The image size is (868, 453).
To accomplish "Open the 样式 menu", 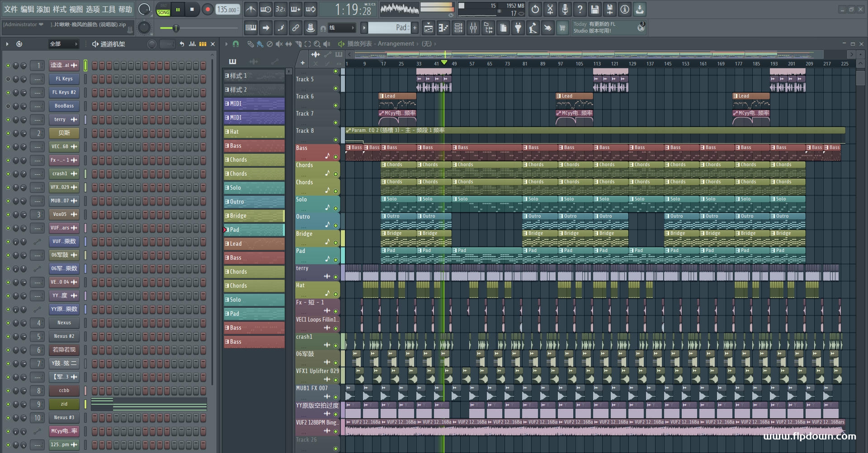I will pos(60,9).
